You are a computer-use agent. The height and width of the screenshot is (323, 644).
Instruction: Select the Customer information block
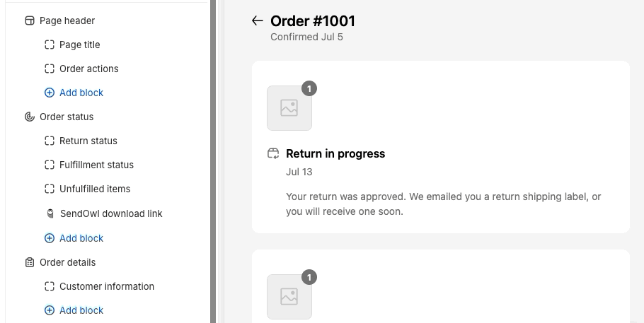[x=106, y=286]
